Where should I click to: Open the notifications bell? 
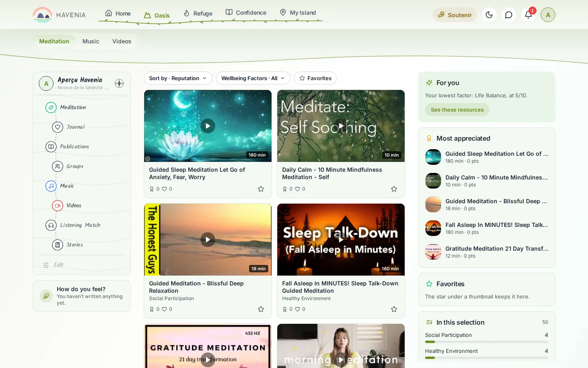(528, 15)
